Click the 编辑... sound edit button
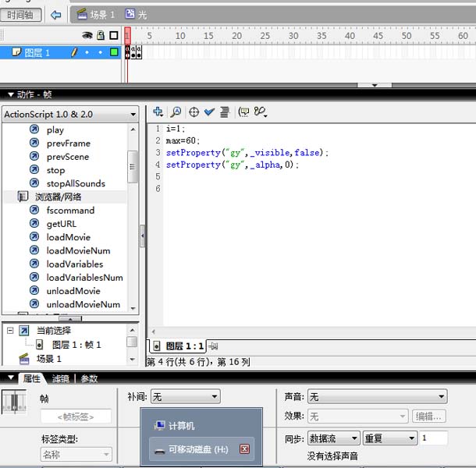Image resolution: width=476 pixels, height=468 pixels. point(428,416)
